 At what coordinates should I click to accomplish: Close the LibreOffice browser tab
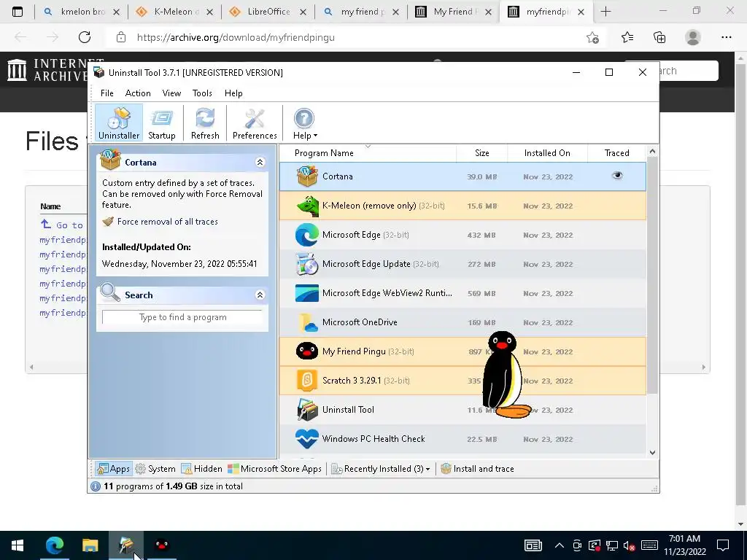(x=303, y=12)
